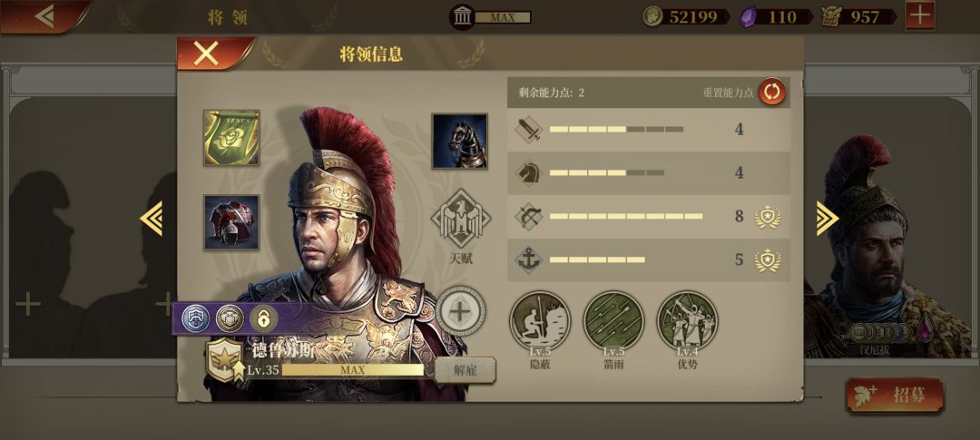Image resolution: width=980 pixels, height=440 pixels.
Task: Click the plus button to add currency
Action: tap(920, 15)
